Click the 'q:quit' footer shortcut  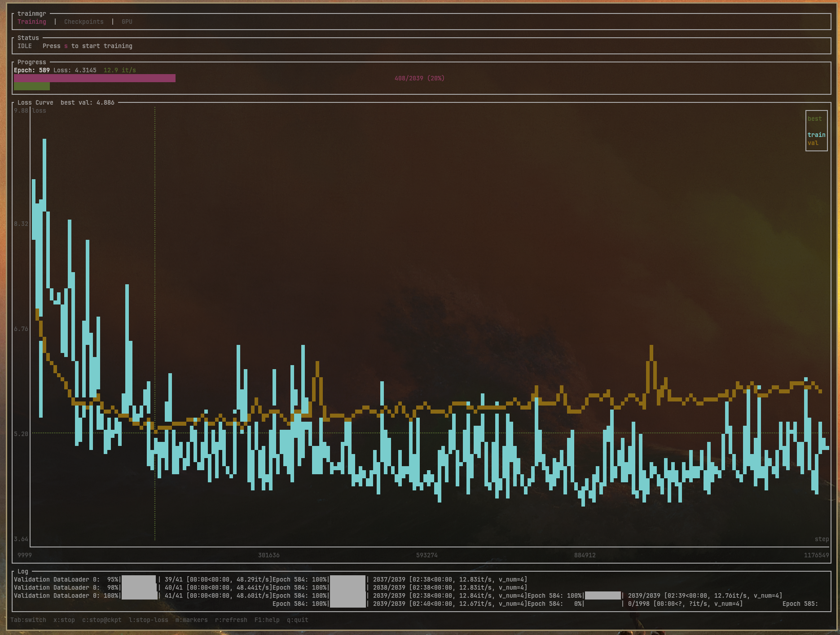point(298,620)
